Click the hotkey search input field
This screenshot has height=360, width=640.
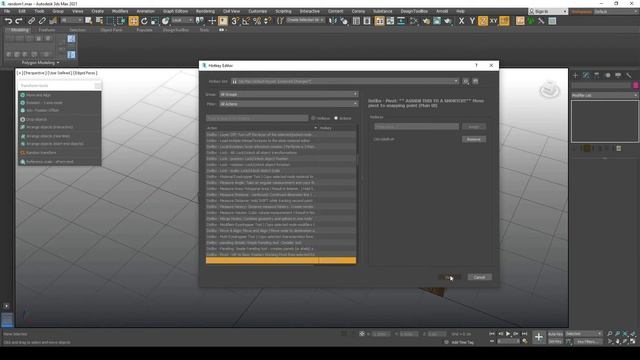[x=257, y=118]
